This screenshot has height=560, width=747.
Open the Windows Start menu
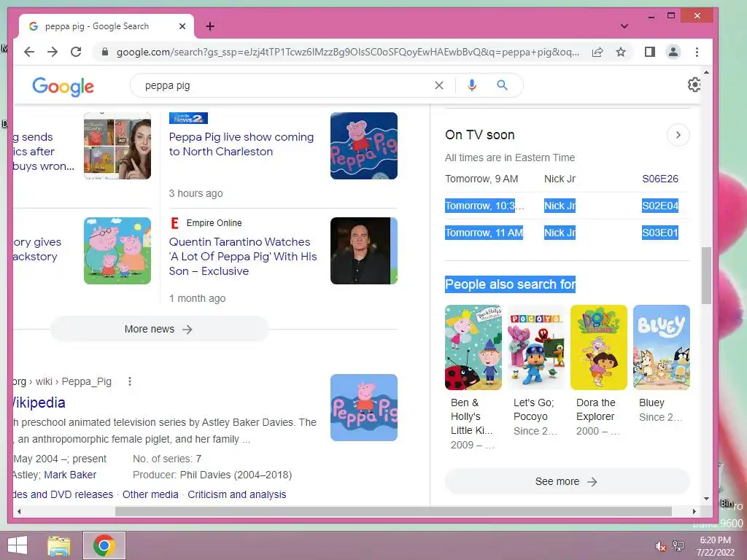(x=18, y=545)
